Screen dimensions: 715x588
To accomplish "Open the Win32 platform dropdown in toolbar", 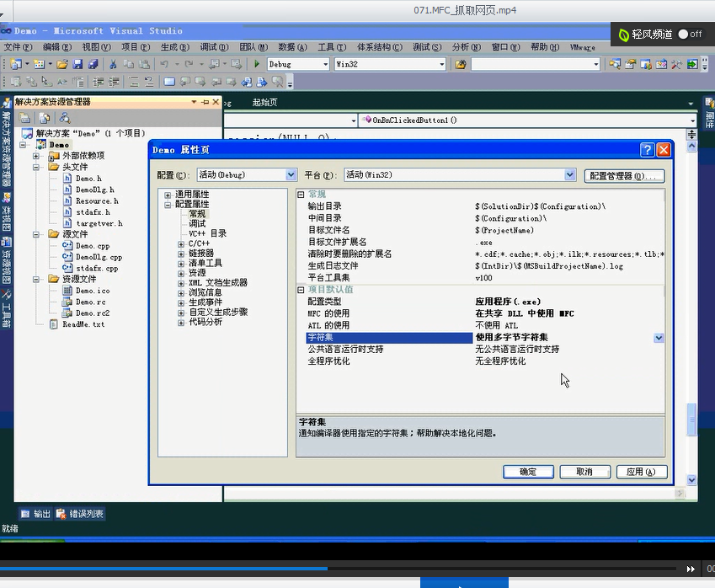I will (442, 64).
